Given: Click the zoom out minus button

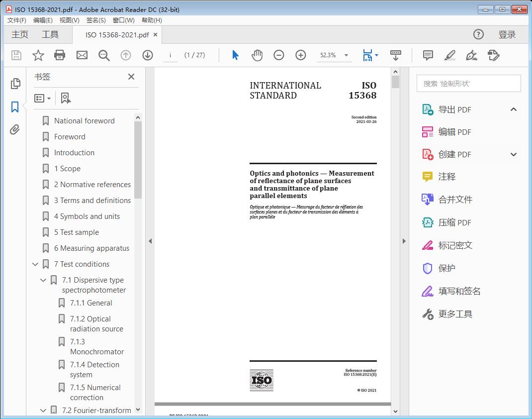Looking at the screenshot, I should 279,55.
